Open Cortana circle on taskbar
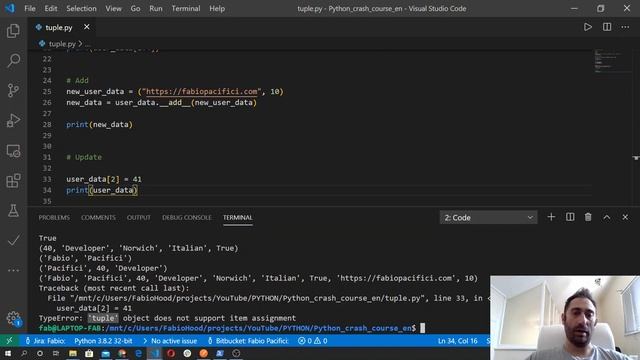 [40, 353]
